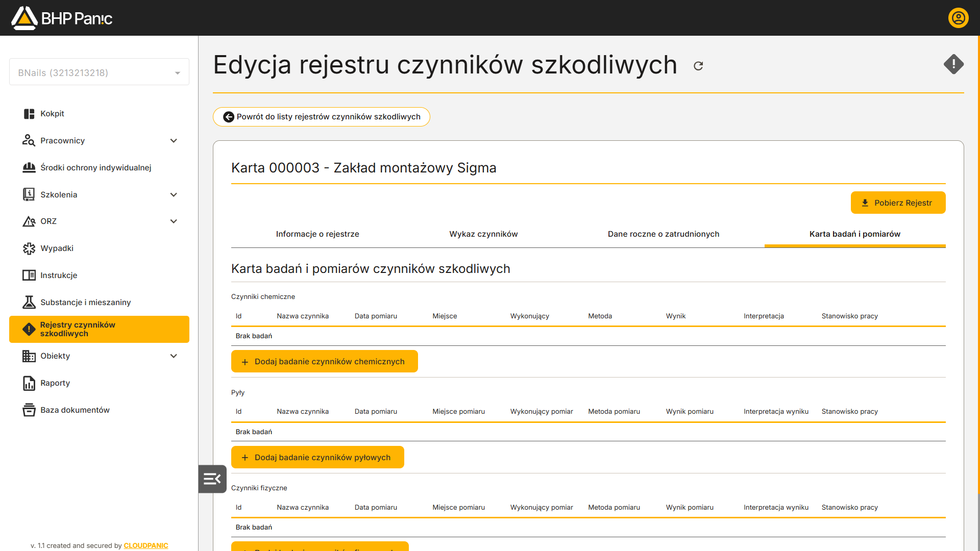Click the plus icon for dust factor test
The height and width of the screenshot is (551, 980).
point(245,458)
